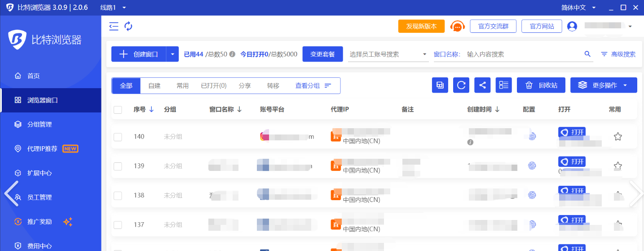Sort by 窗口名称 arrow icon

pos(239,109)
